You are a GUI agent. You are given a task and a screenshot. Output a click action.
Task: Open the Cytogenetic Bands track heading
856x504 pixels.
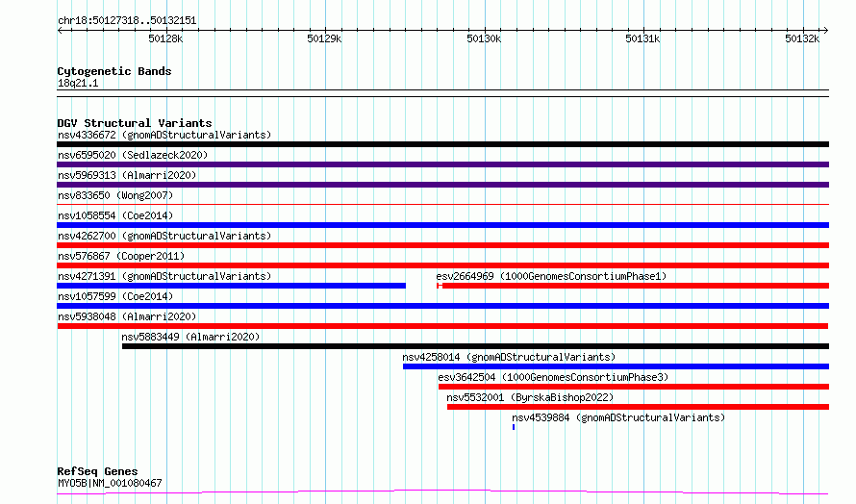[x=114, y=71]
